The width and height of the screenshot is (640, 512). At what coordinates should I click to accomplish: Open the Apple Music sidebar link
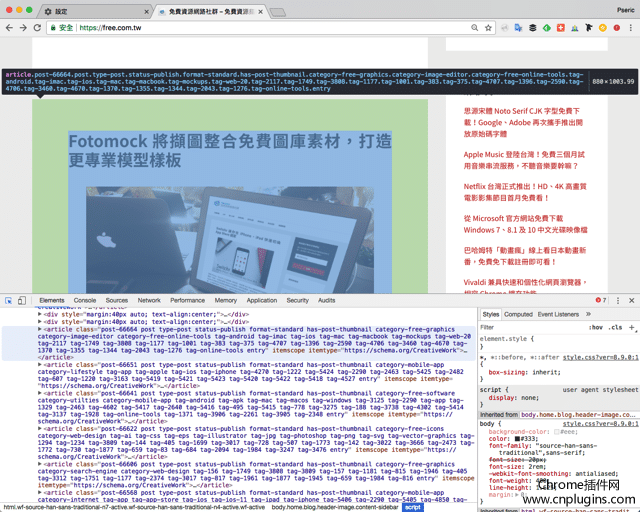pyautogui.click(x=524, y=160)
